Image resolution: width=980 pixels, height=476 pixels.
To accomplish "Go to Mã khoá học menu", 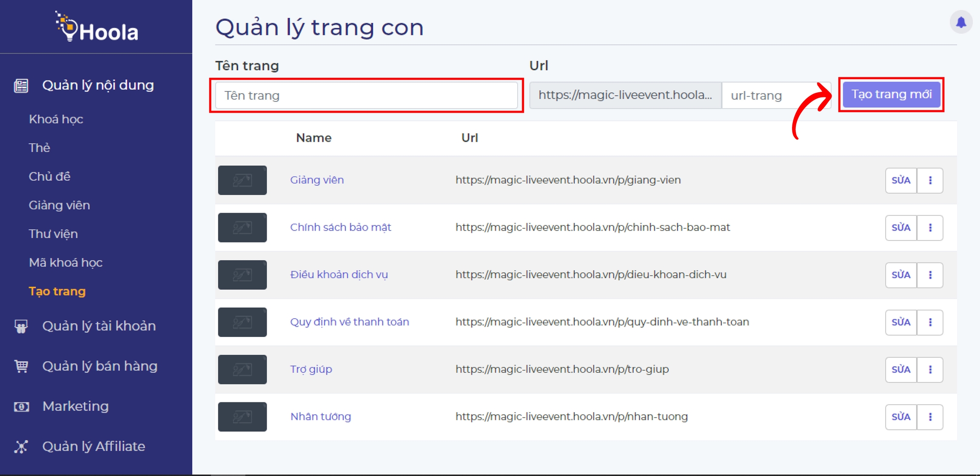I will click(x=66, y=262).
